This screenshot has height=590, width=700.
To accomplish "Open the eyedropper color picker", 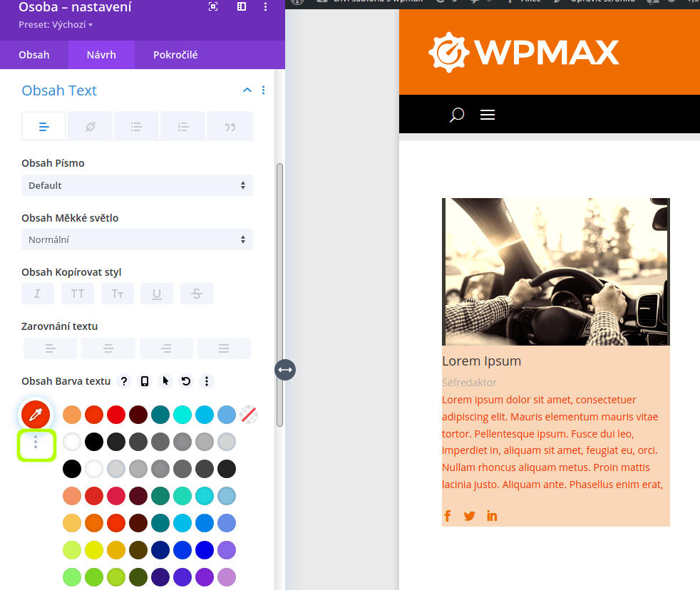I will point(36,415).
